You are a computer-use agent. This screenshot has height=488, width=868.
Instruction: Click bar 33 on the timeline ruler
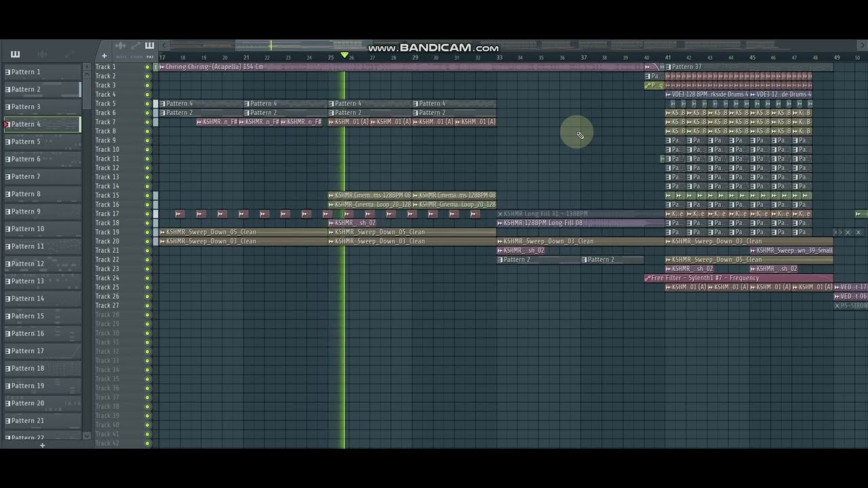[499, 58]
